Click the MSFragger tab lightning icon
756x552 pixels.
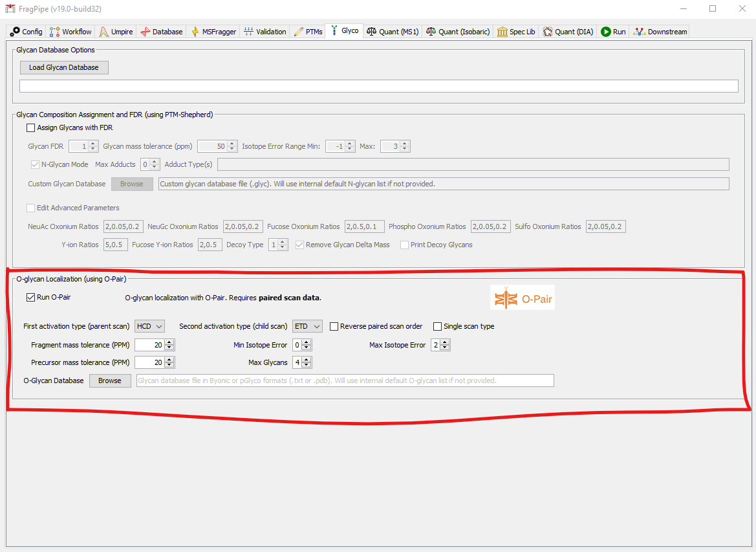195,31
